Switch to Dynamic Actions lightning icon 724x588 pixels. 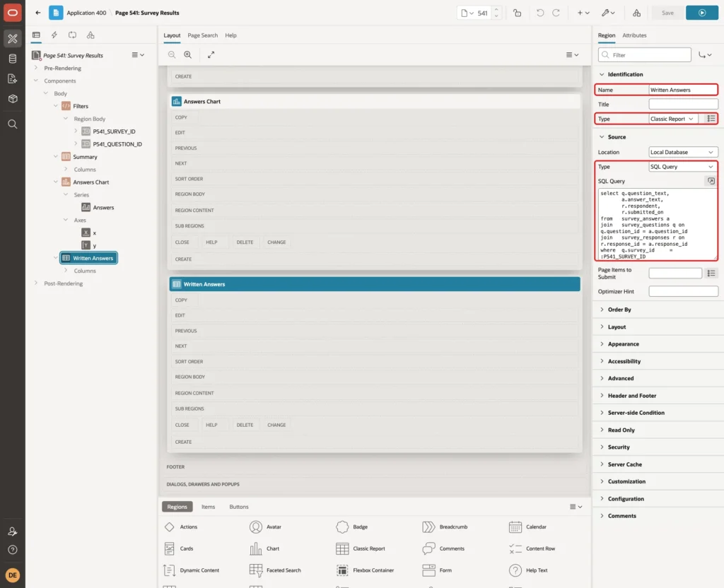point(54,35)
